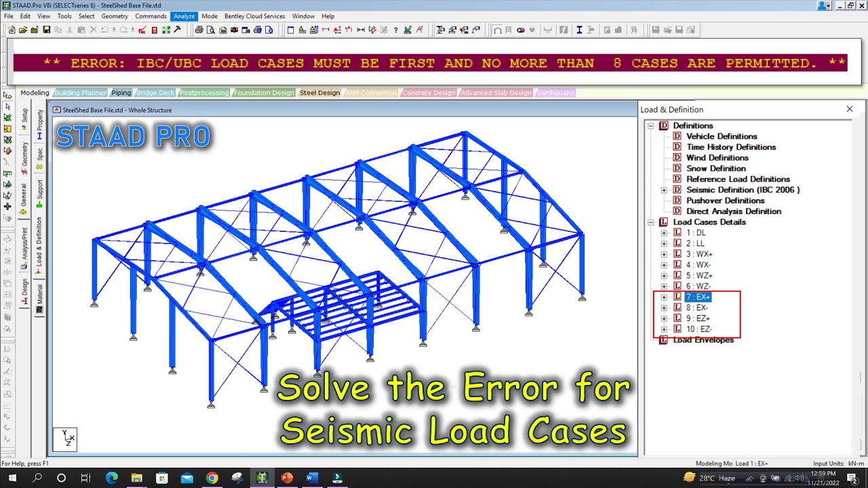The height and width of the screenshot is (488, 868).
Task: Click the Print Preview magnifier icon
Action: point(211,30)
